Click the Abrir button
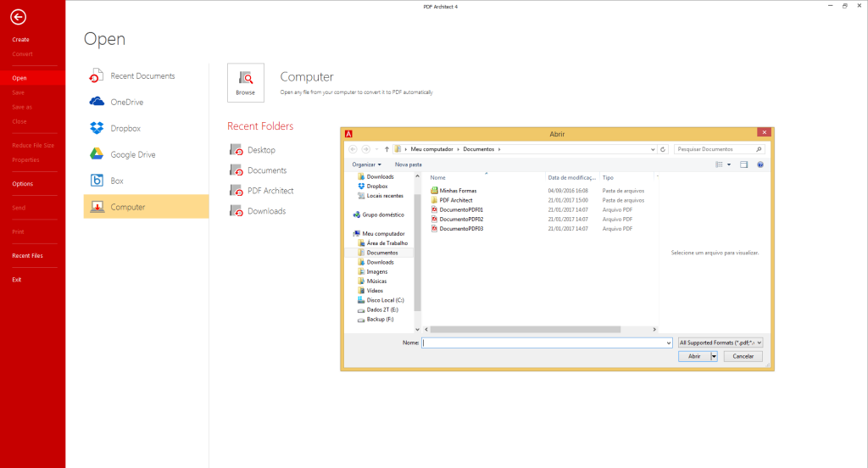 tap(694, 357)
